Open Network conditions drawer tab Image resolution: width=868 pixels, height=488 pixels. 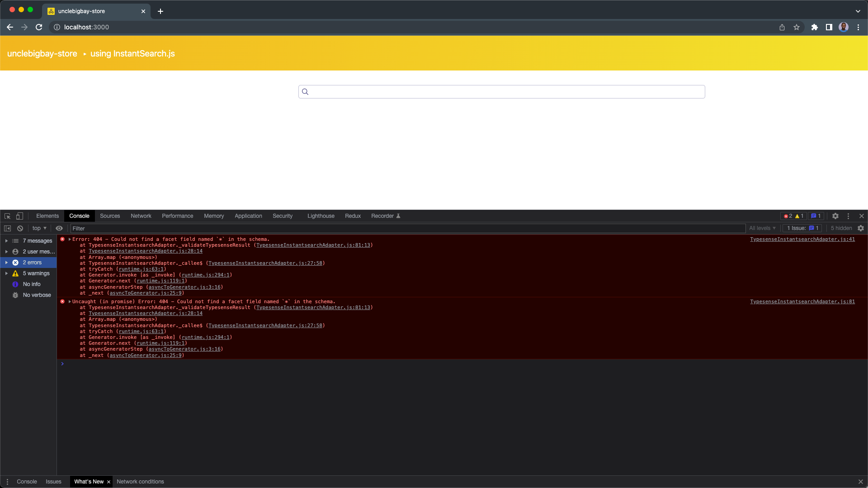tap(140, 482)
